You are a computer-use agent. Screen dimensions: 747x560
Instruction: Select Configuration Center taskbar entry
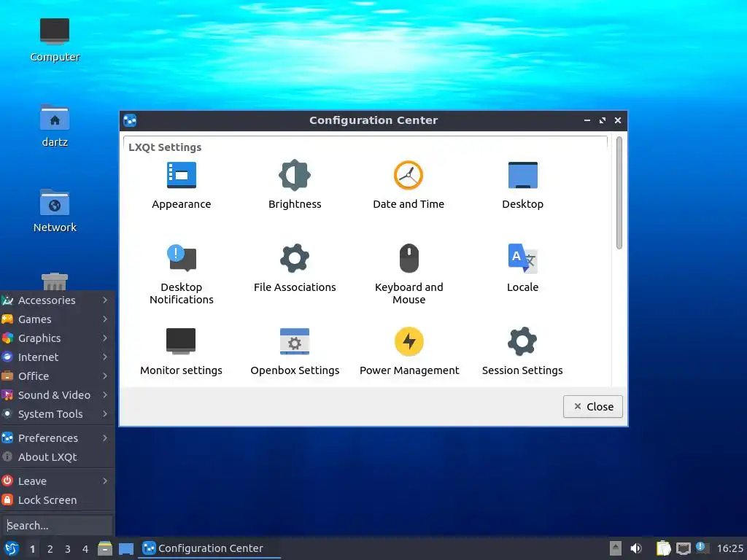click(209, 548)
